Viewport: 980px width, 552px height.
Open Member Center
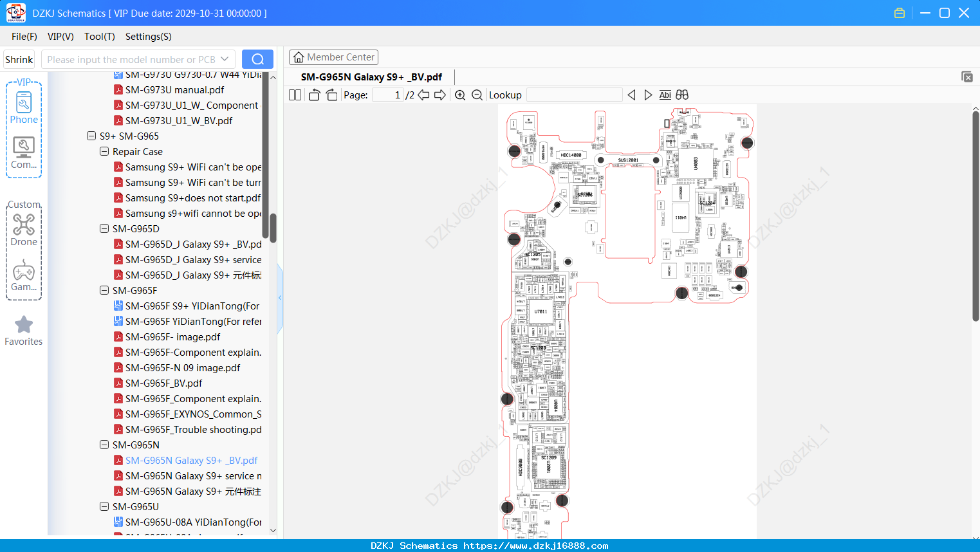pos(333,57)
